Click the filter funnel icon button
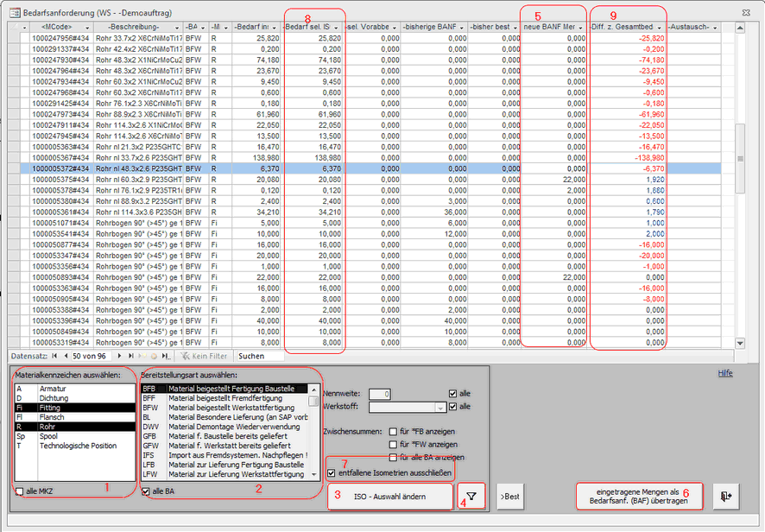The height and width of the screenshot is (532, 765). coord(472,497)
